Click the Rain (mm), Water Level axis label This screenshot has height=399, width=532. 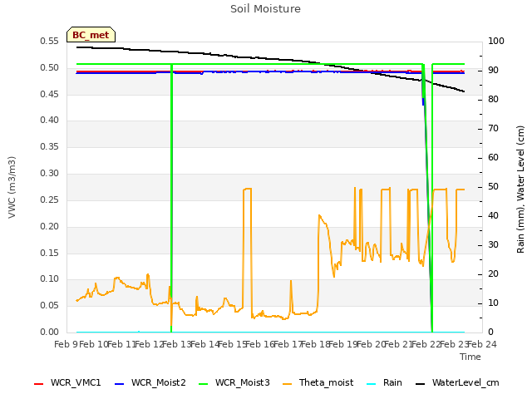(x=520, y=190)
